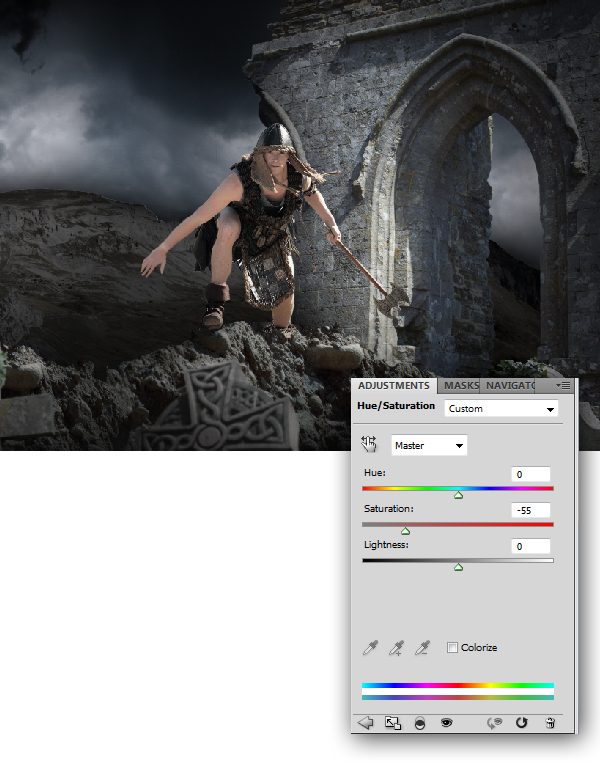Click the return to adjustment list arrow
Viewport: 600px width, 763px height.
pyautogui.click(x=365, y=723)
